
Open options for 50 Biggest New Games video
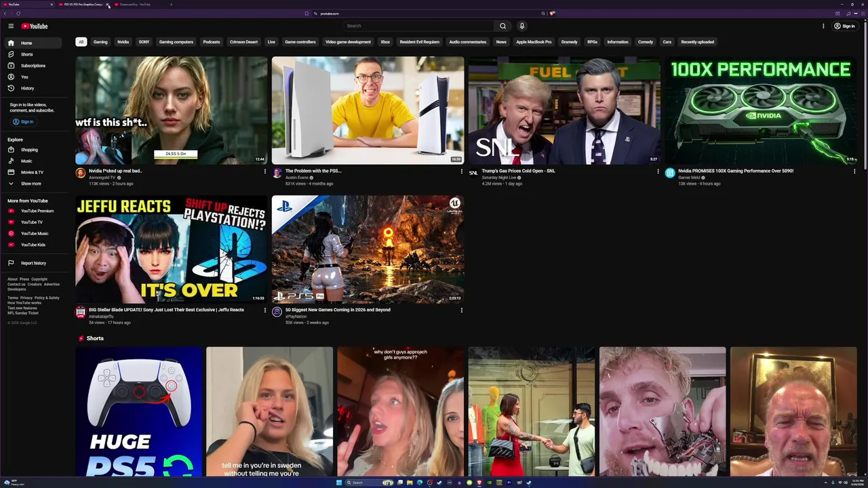461,310
